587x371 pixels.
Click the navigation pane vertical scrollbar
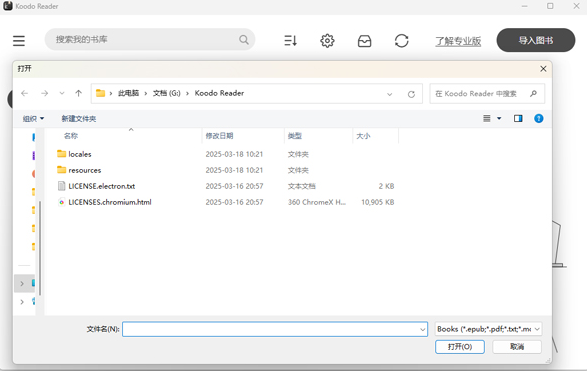[39, 248]
